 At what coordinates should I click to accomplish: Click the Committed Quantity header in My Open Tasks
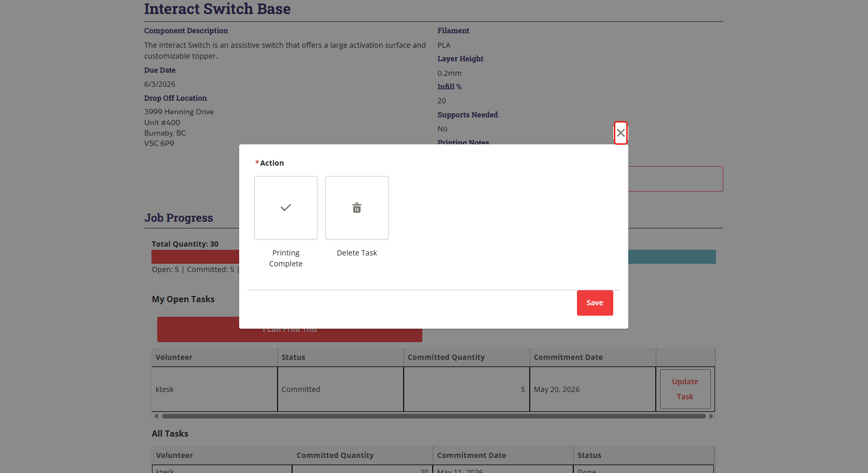pos(467,357)
